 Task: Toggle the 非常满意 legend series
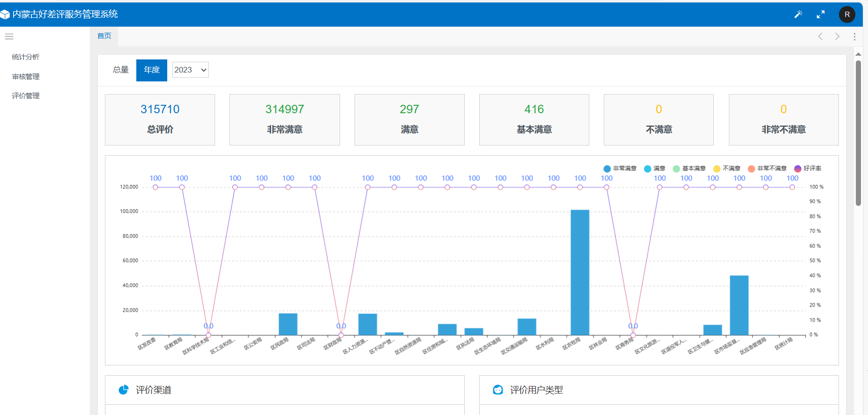pos(620,168)
